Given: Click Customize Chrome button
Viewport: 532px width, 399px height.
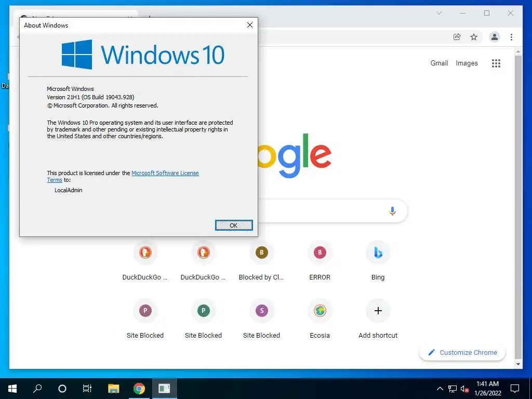Looking at the screenshot, I should 462,353.
